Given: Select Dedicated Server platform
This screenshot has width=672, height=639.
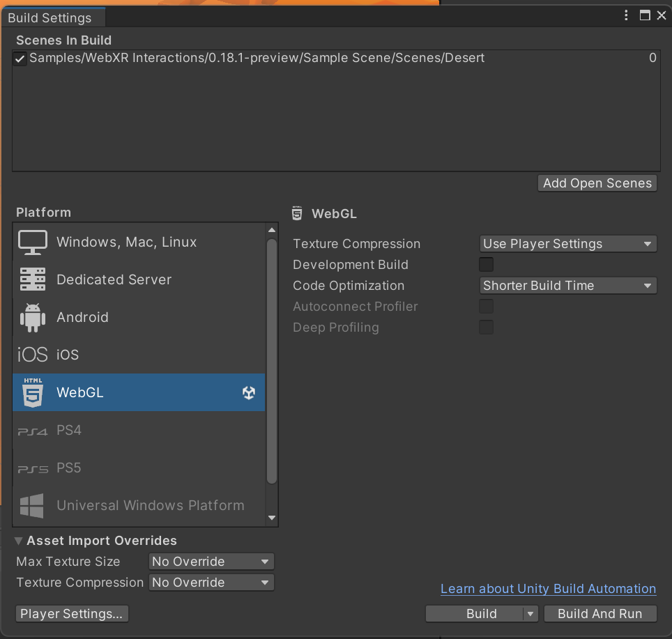Looking at the screenshot, I should click(x=139, y=279).
